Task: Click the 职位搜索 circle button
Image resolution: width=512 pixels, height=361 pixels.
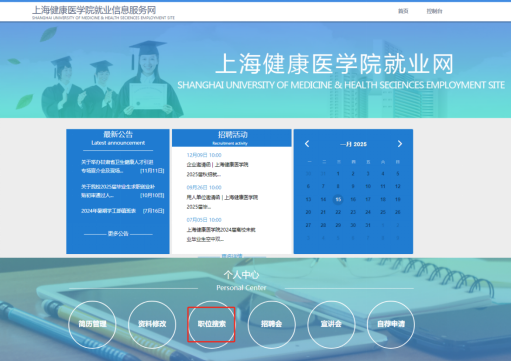Action: tap(212, 324)
